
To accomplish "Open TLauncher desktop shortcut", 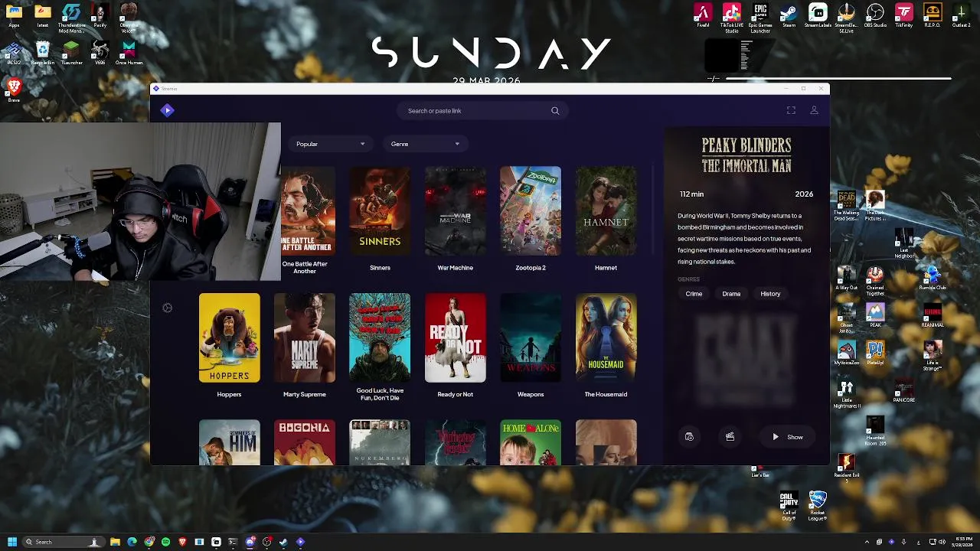I will click(71, 54).
